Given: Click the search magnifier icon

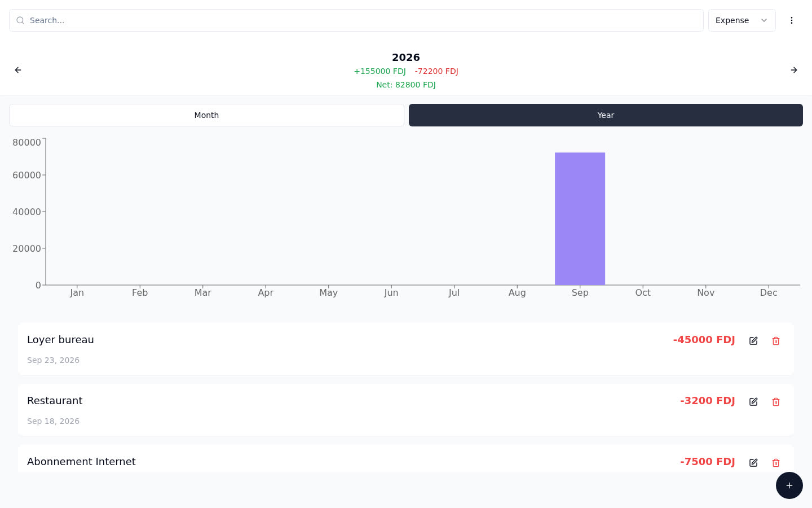Looking at the screenshot, I should tap(20, 20).
